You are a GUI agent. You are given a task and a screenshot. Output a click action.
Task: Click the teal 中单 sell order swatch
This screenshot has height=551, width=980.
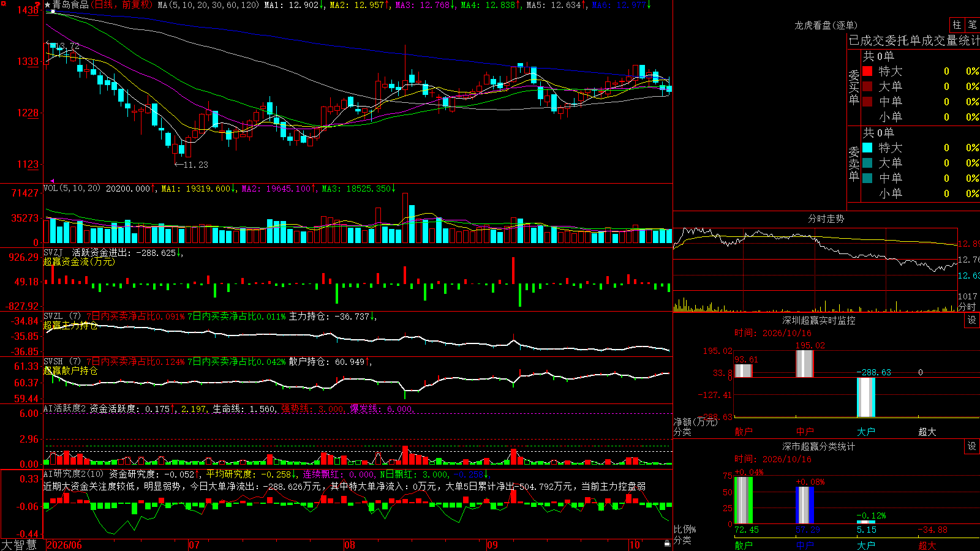tap(867, 178)
